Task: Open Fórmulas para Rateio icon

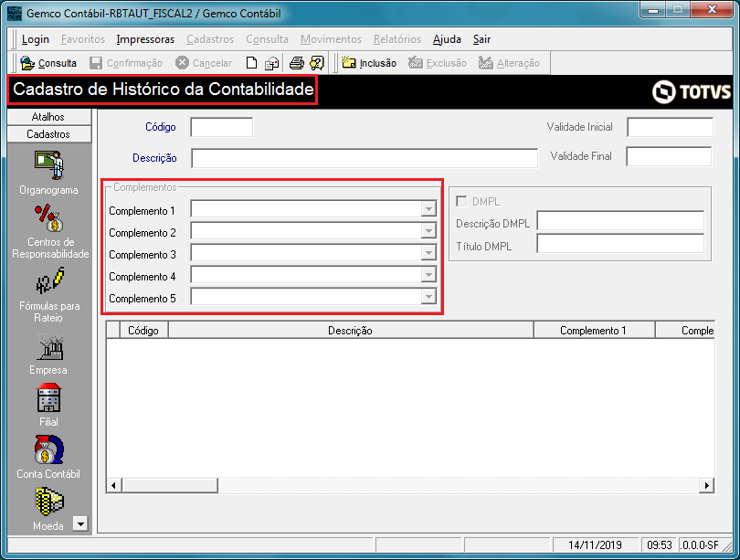Action: 49,280
